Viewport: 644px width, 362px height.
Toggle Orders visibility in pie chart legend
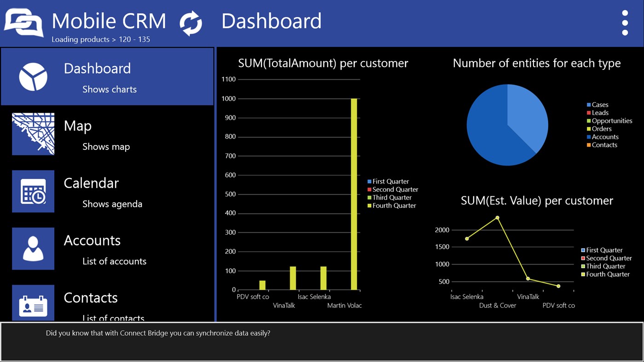click(601, 128)
